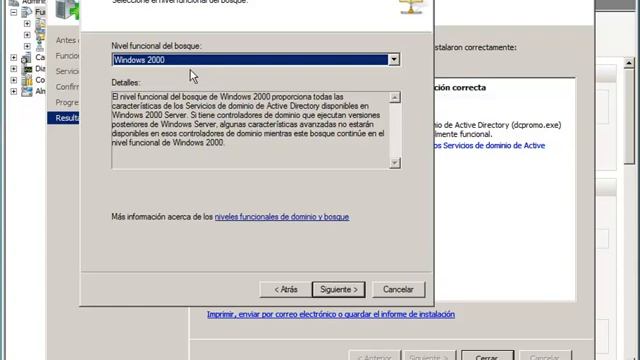This screenshot has height=360, width=640.
Task: Click the Al storage tree icon
Action: pos(27,91)
